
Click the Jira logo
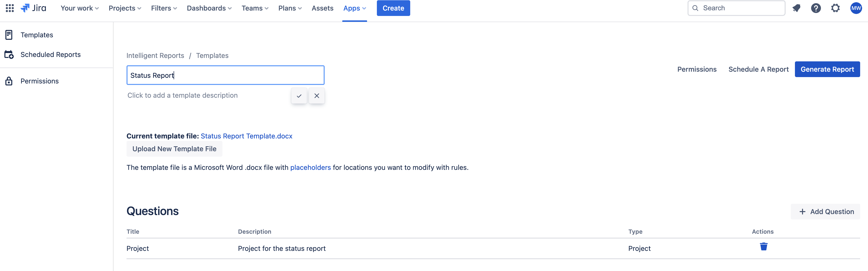click(33, 8)
